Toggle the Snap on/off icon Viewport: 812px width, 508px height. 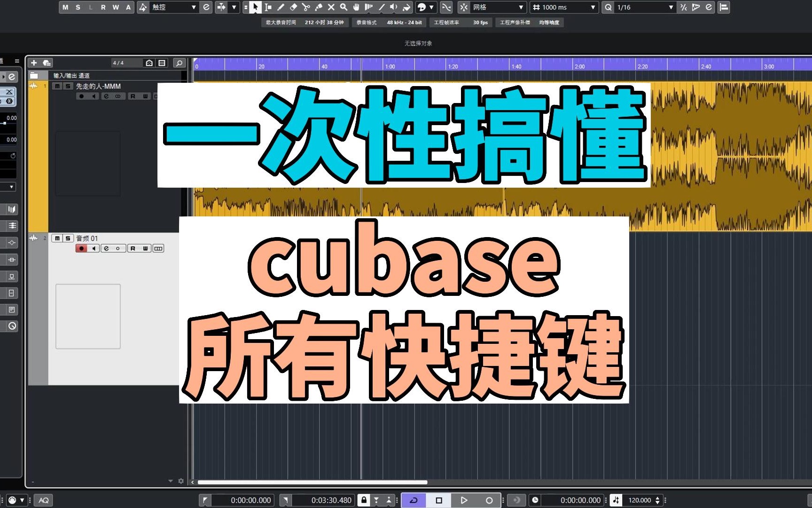click(x=463, y=7)
